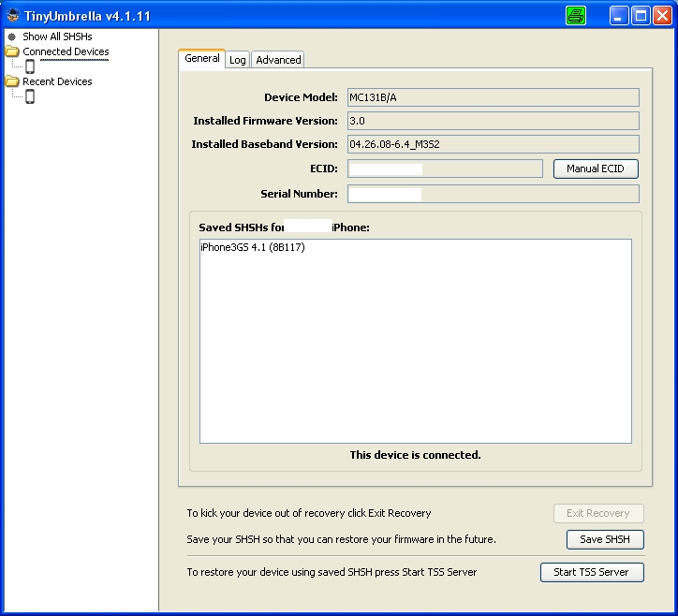This screenshot has height=616, width=678.
Task: Click the ECID text field
Action: click(x=445, y=169)
